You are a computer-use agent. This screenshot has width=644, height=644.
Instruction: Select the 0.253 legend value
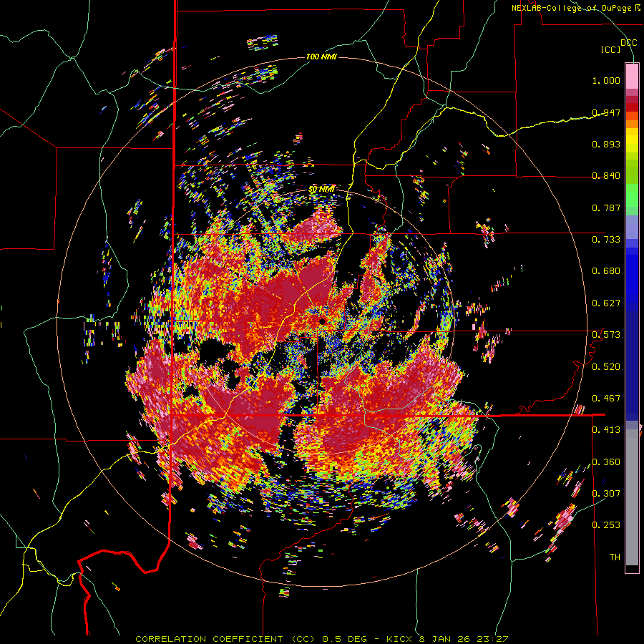tap(606, 525)
